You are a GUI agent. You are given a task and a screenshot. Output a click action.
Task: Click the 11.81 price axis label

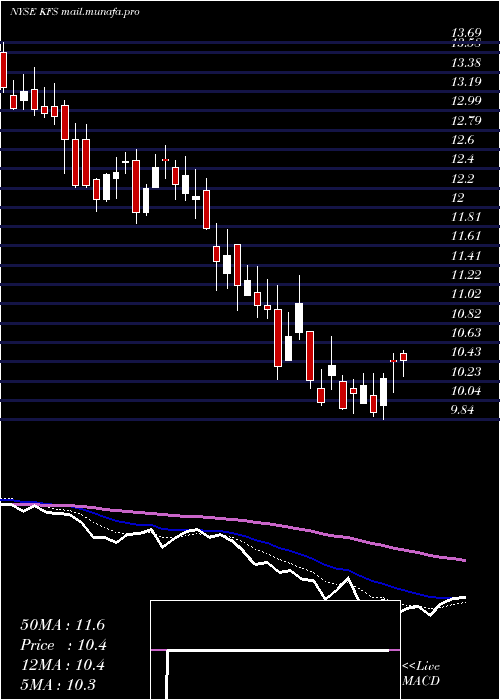pos(466,217)
